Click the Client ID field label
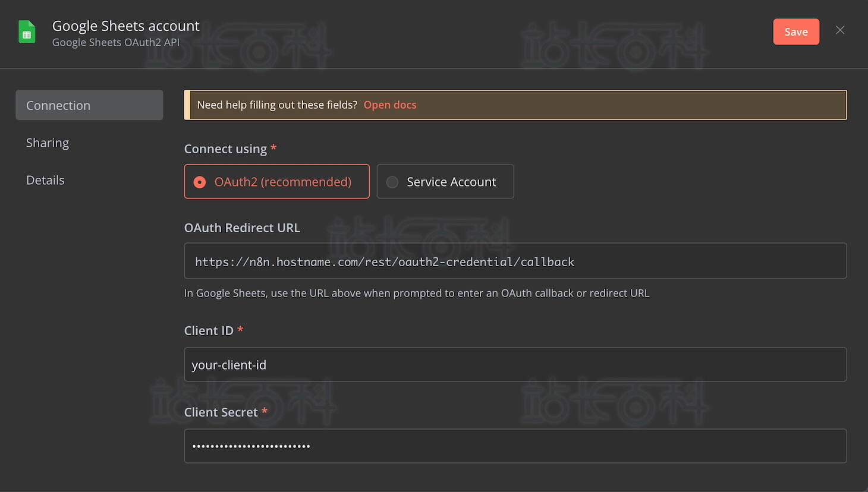This screenshot has height=492, width=868. tap(209, 330)
